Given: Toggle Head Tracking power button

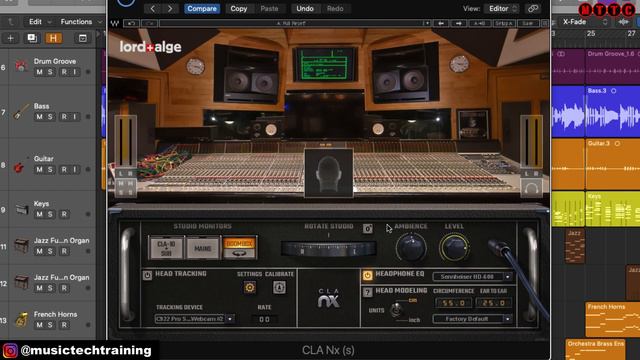Looking at the screenshot, I should pos(147,275).
